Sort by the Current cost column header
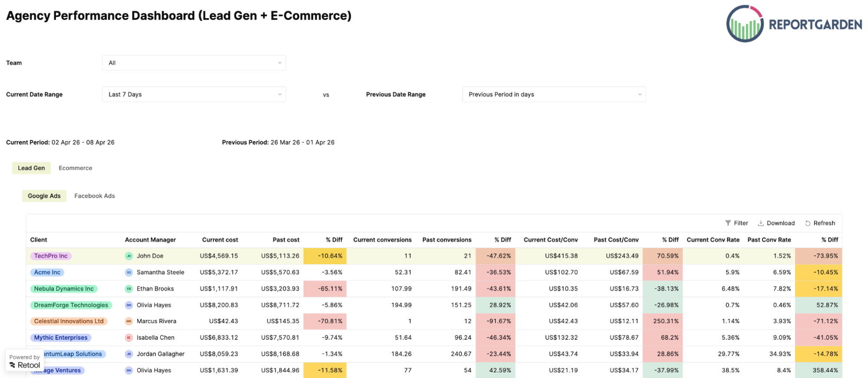Viewport: 868px width, 378px height. [220, 240]
